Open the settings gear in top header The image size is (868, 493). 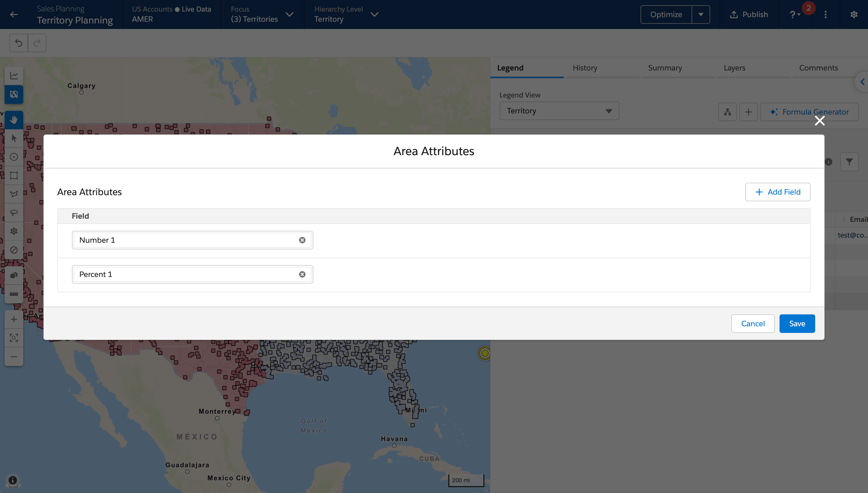coord(854,14)
